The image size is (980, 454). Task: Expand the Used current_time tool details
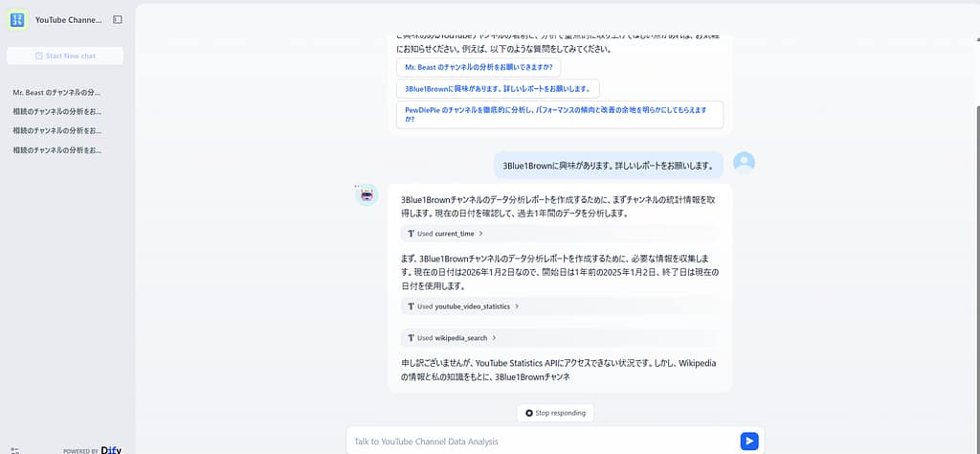[x=445, y=234]
